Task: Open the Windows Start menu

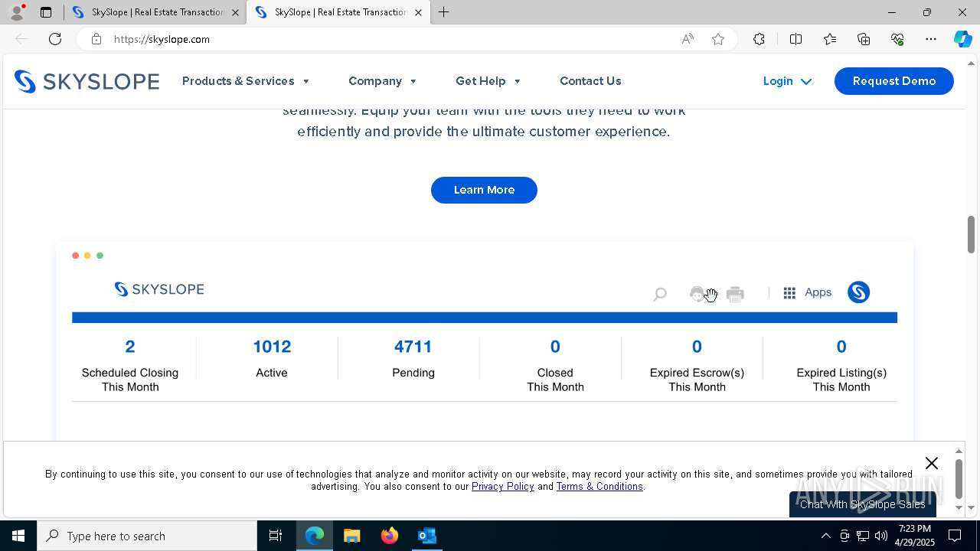Action: (x=18, y=536)
